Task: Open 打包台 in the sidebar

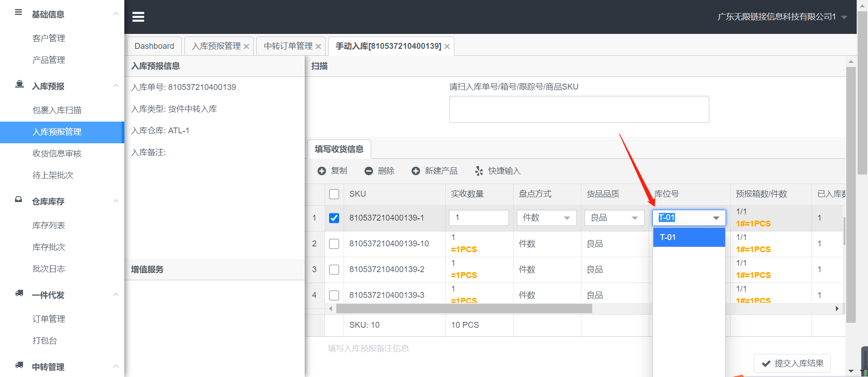Action: click(45, 341)
